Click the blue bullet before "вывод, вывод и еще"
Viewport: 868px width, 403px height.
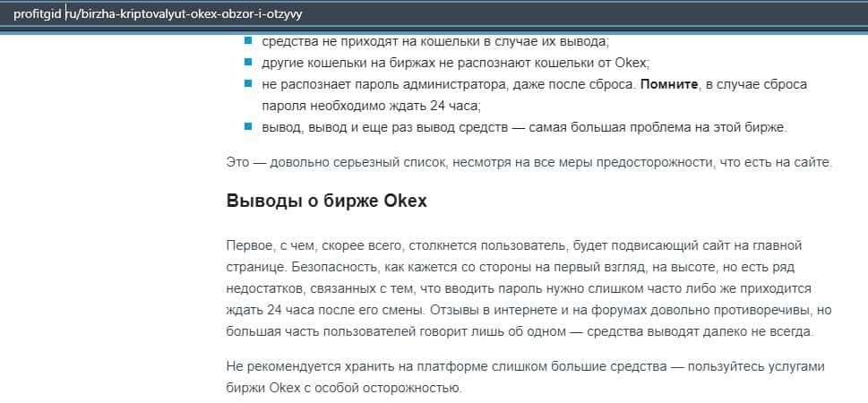(248, 127)
